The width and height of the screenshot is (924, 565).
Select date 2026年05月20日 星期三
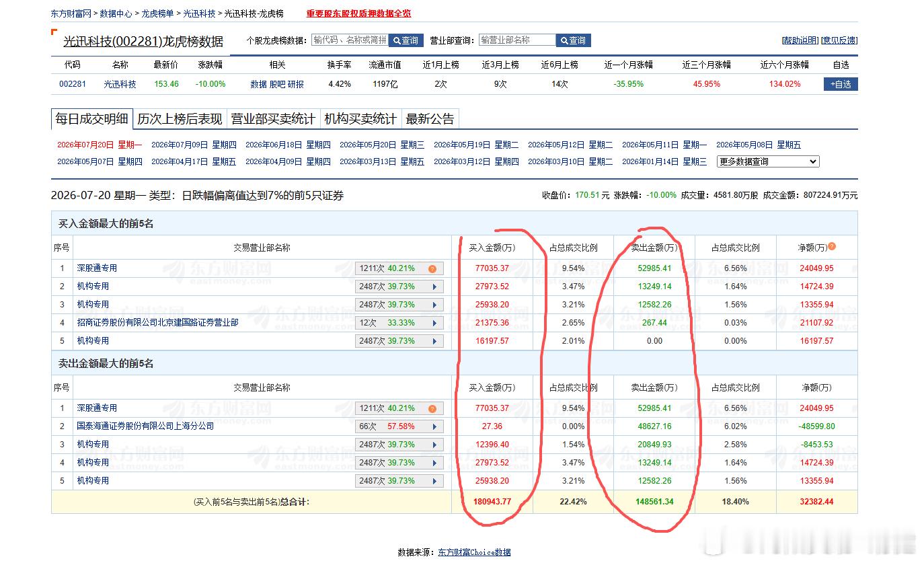point(382,145)
